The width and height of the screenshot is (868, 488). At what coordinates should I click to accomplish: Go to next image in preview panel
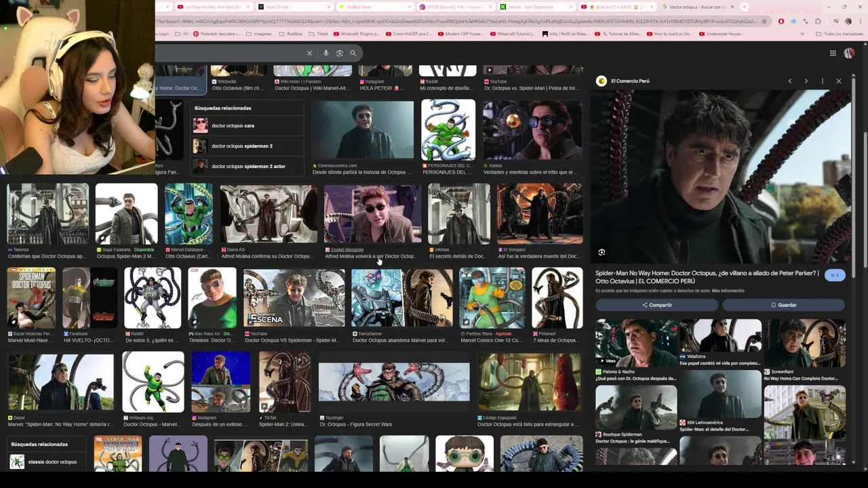(806, 81)
